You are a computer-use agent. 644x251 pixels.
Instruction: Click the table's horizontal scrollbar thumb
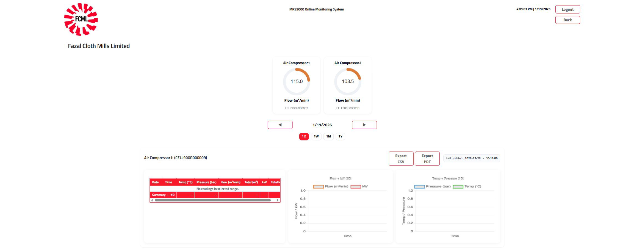point(213,200)
